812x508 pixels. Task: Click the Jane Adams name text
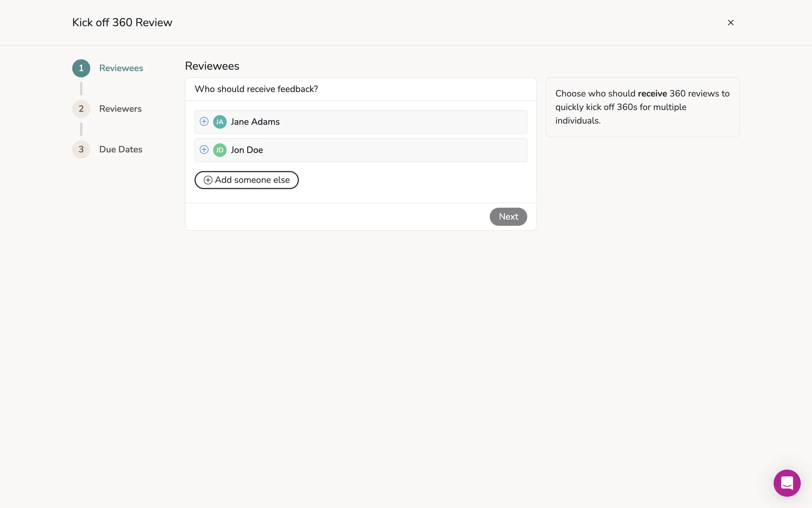[x=255, y=122]
